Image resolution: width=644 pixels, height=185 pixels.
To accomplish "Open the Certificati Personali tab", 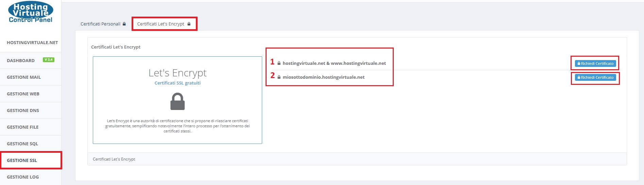I will (x=103, y=24).
